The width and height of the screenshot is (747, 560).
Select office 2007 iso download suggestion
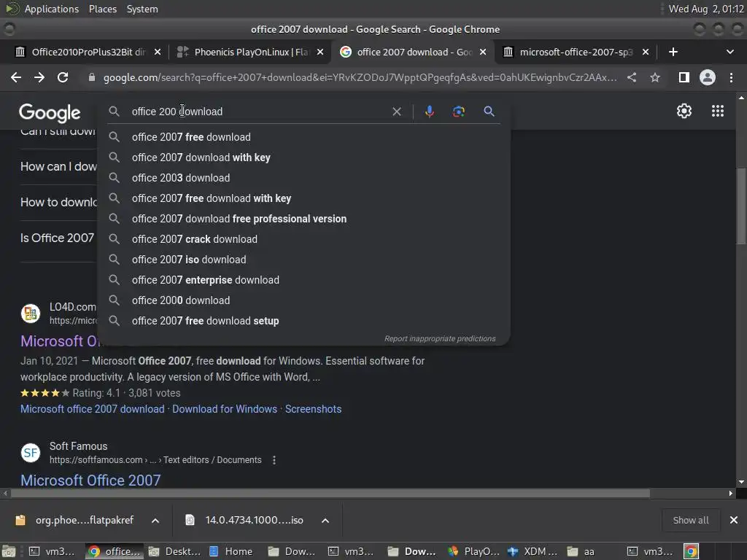click(x=304, y=260)
